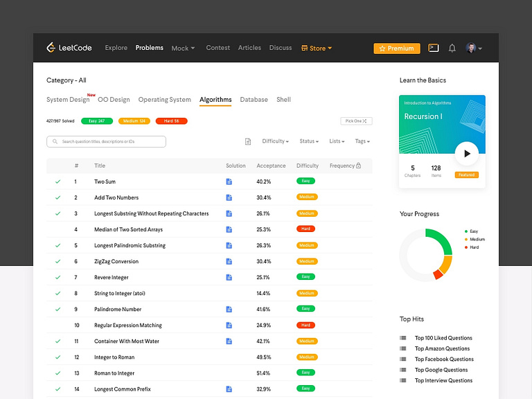Image resolution: width=532 pixels, height=399 pixels.
Task: Open the Mock menu in navbar
Action: click(183, 48)
